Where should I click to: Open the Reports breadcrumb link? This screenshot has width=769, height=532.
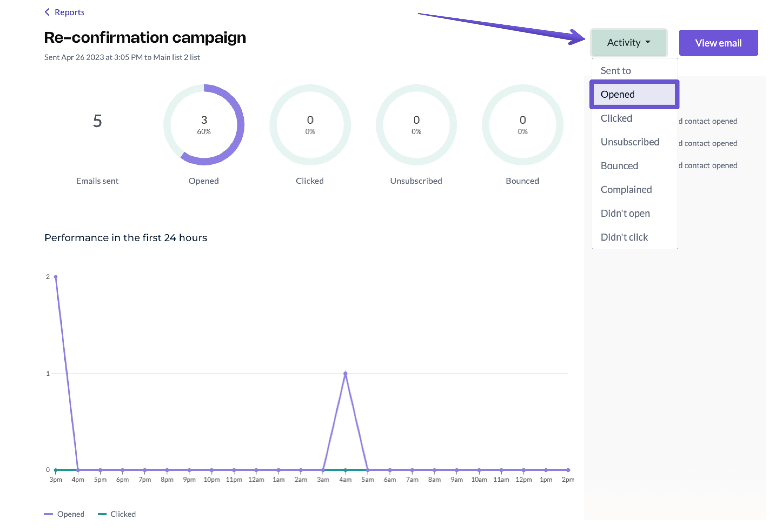coord(69,12)
